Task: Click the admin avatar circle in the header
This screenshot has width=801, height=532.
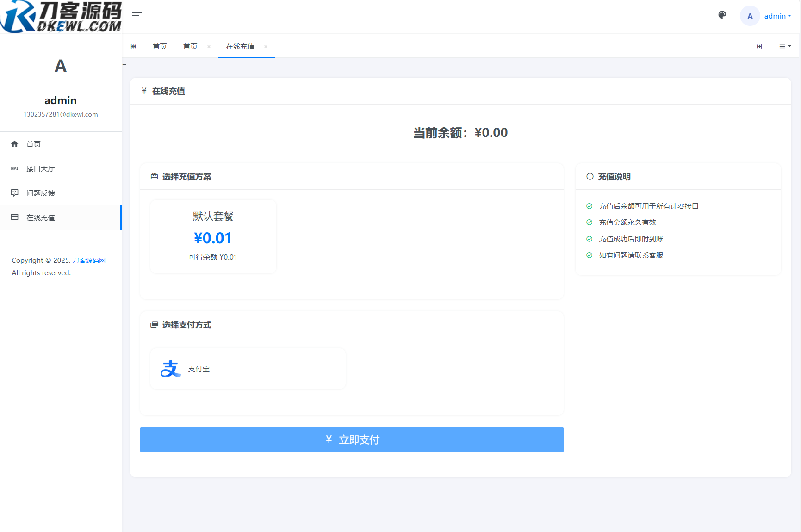Action: pos(750,16)
